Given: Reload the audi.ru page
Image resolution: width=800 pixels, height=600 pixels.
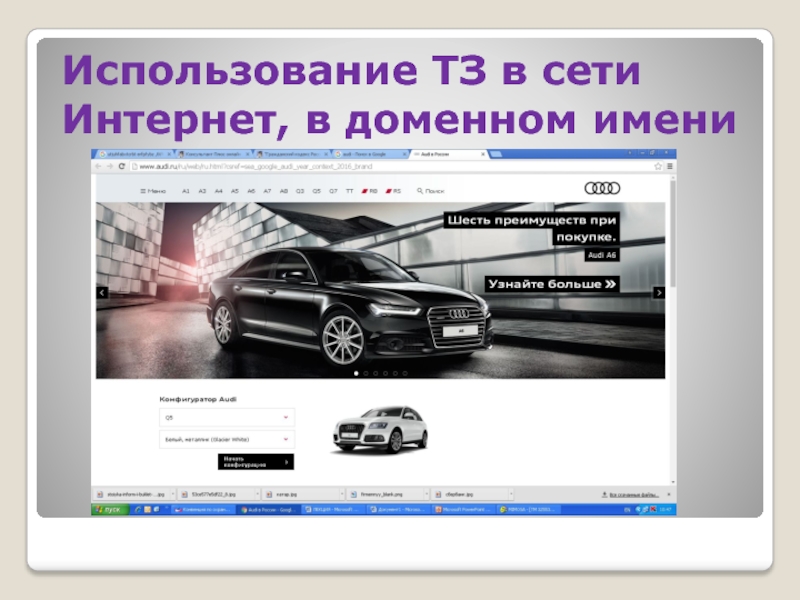Looking at the screenshot, I should 121,166.
